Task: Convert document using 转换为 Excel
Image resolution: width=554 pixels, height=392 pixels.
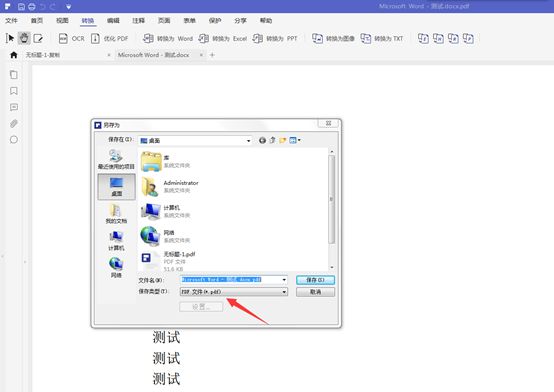Action: pyautogui.click(x=223, y=39)
